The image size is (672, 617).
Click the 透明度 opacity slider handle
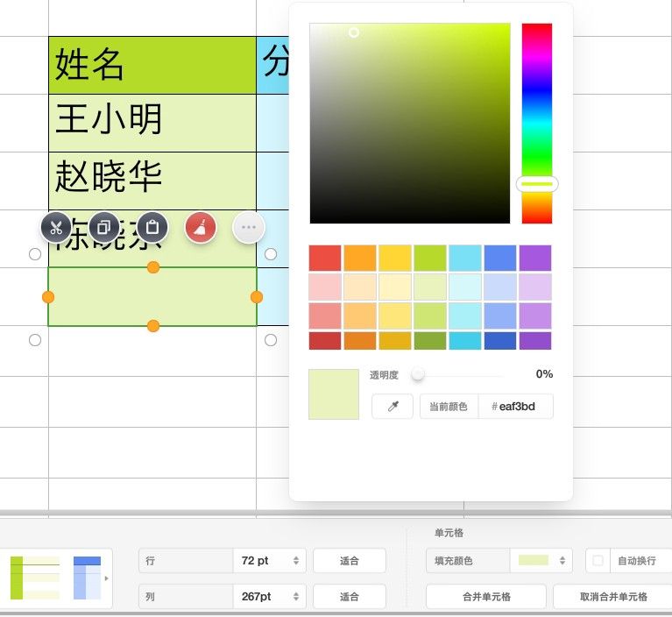pos(418,374)
